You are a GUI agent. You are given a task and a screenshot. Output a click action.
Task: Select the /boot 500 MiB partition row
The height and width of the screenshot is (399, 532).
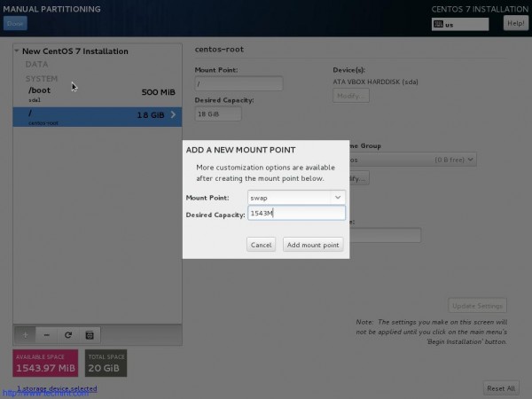point(98,94)
